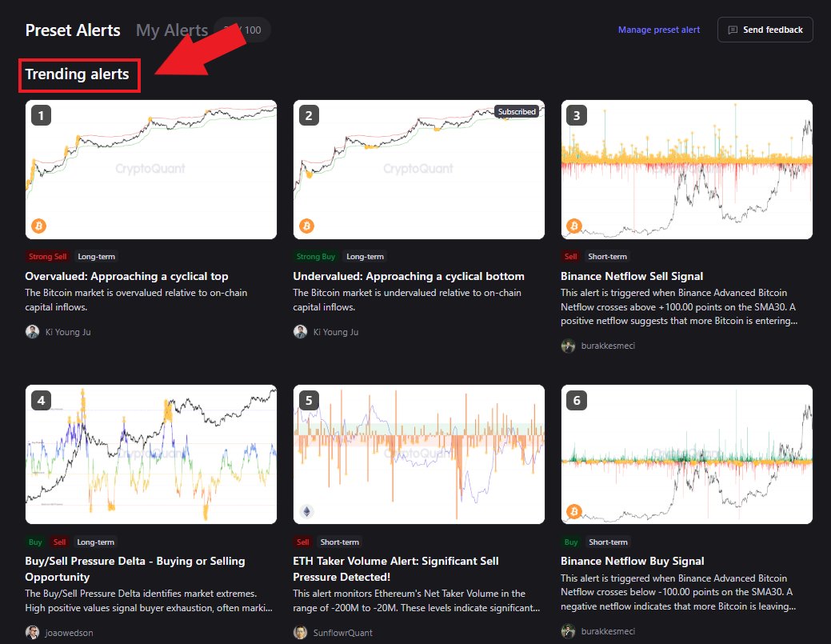Open the Undervalued cyclical bottom chart thumbnail

pos(418,170)
